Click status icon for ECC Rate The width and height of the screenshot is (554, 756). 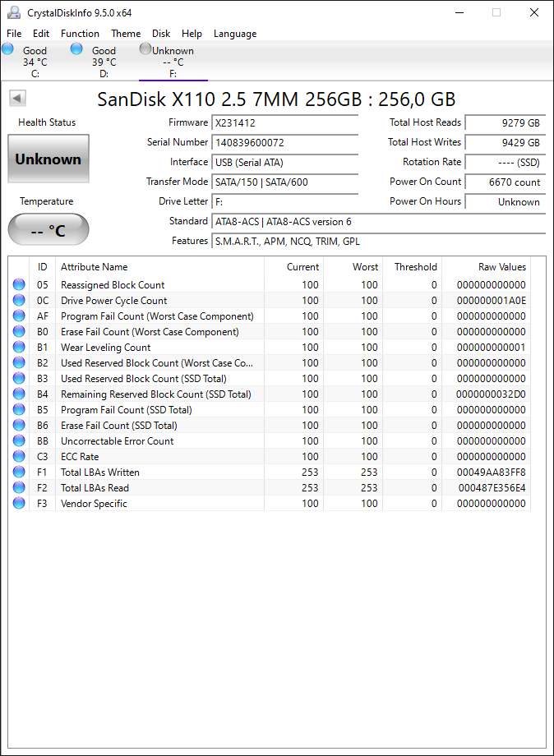click(19, 456)
